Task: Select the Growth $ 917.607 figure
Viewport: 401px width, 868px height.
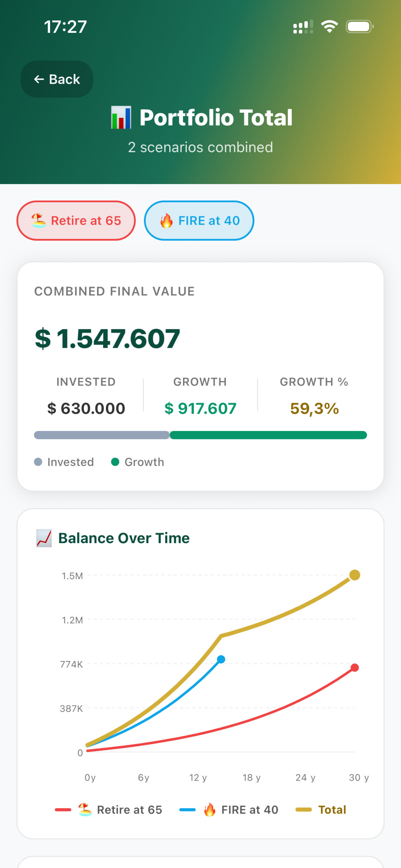Action: (x=200, y=408)
